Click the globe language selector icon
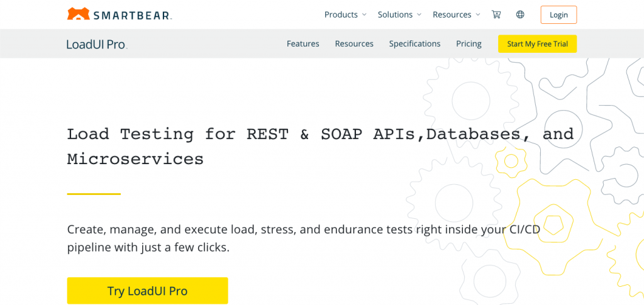Image resolution: width=644 pixels, height=305 pixels. (520, 14)
